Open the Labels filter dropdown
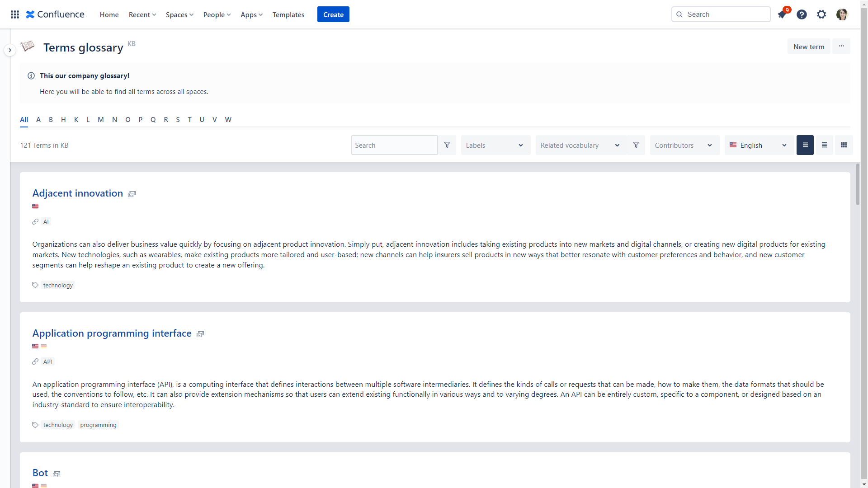The width and height of the screenshot is (868, 488). (495, 145)
